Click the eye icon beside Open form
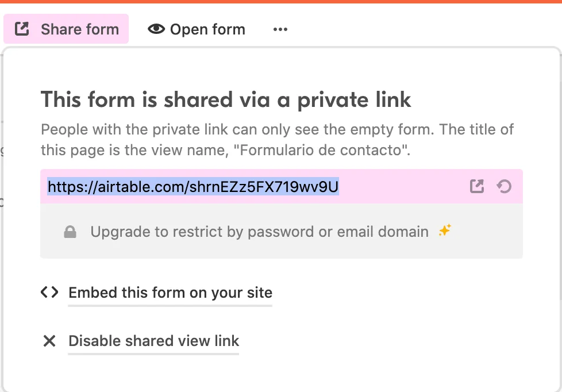This screenshot has width=562, height=392. 156,29
